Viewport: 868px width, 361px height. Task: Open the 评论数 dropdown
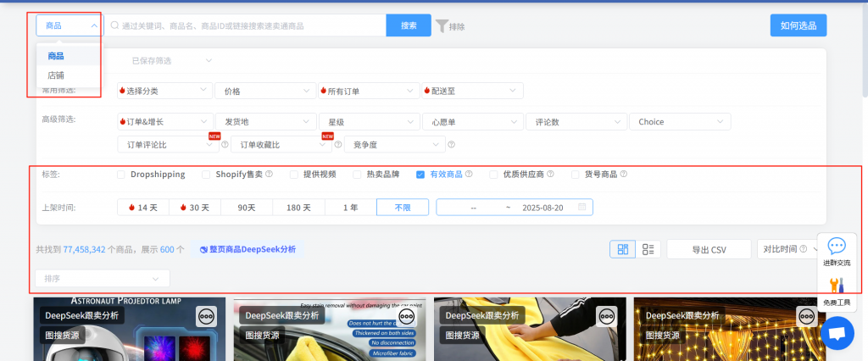coord(576,122)
